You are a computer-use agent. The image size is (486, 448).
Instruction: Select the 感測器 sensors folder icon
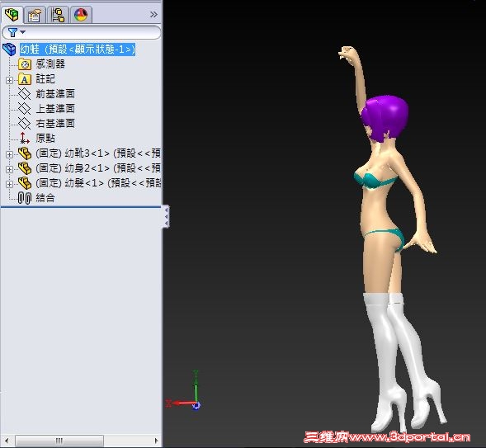pos(25,64)
